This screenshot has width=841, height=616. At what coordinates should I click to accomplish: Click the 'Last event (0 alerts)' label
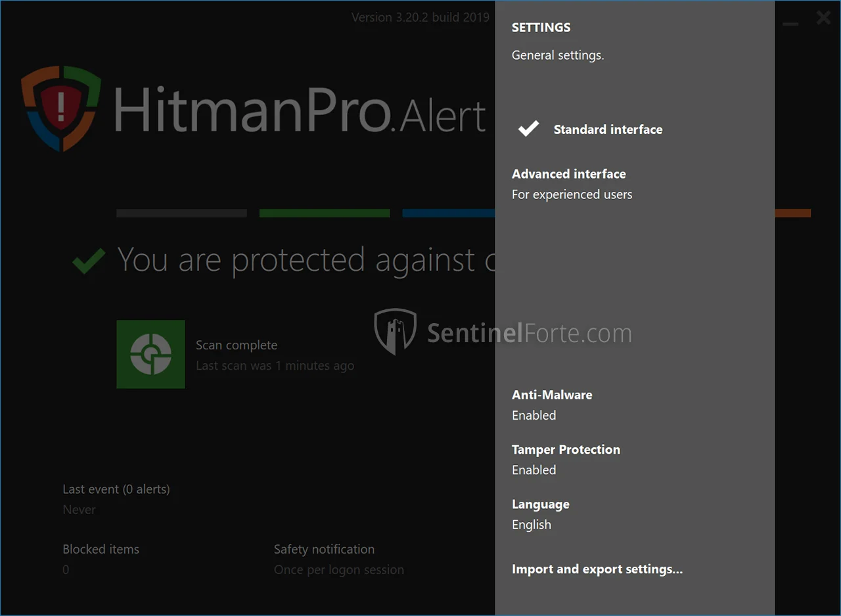pyautogui.click(x=116, y=489)
